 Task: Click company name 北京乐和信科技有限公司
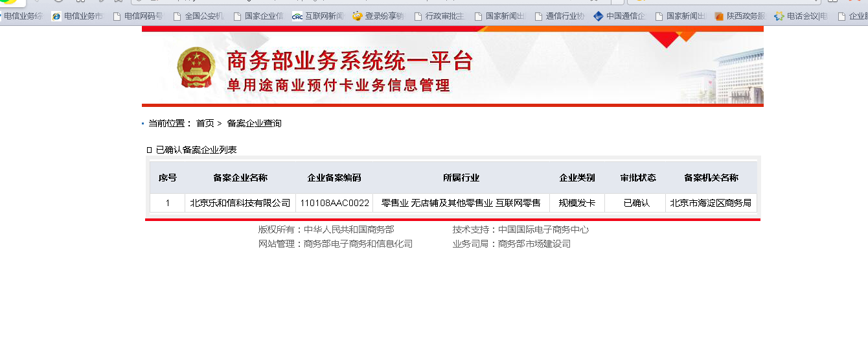click(x=240, y=203)
